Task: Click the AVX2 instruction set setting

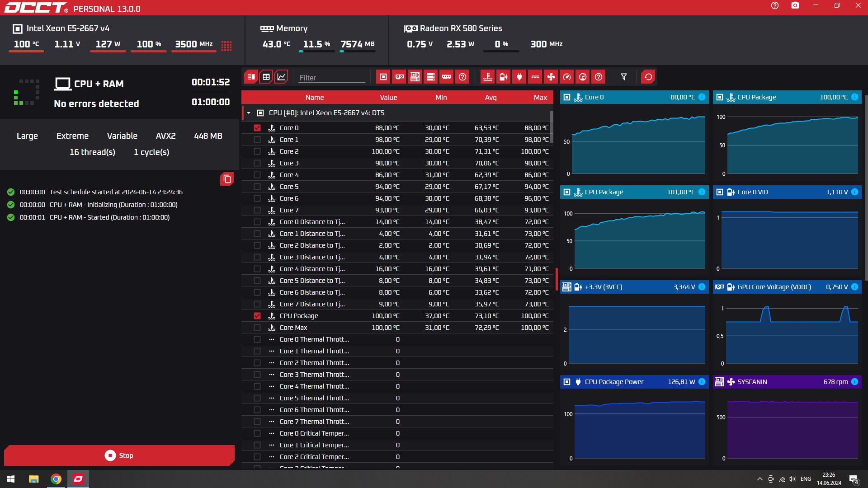Action: pyautogui.click(x=165, y=136)
